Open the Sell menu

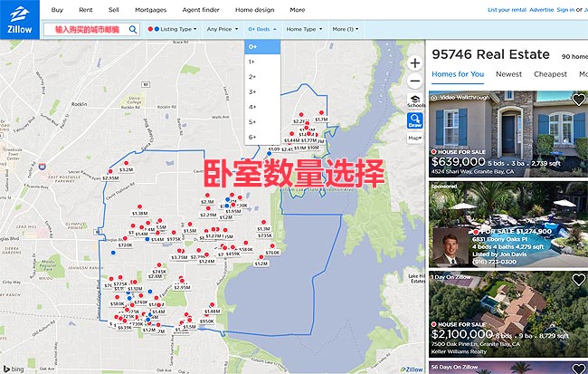coord(114,10)
